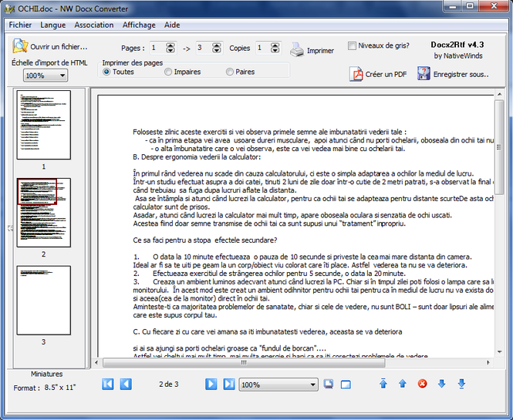Minimize the NW Docx Converter window
This screenshot has width=513, height=420.
453,6
